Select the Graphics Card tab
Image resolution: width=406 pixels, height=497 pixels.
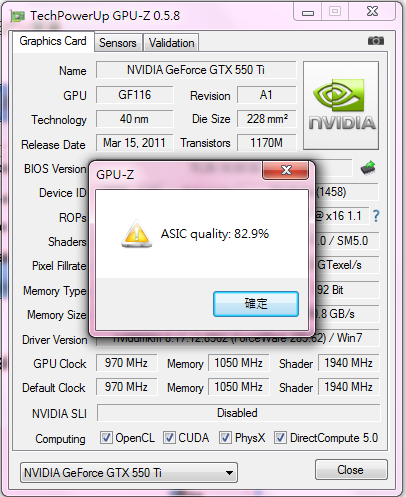tap(53, 41)
